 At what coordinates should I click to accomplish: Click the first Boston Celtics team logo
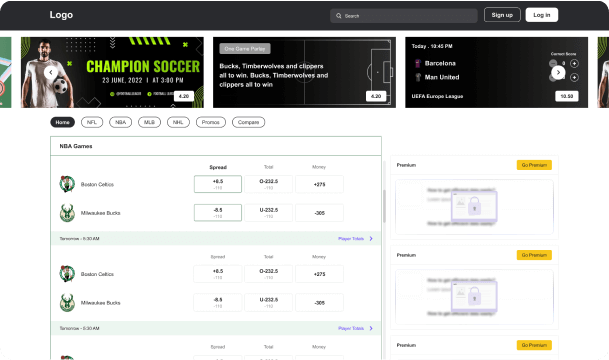click(67, 184)
